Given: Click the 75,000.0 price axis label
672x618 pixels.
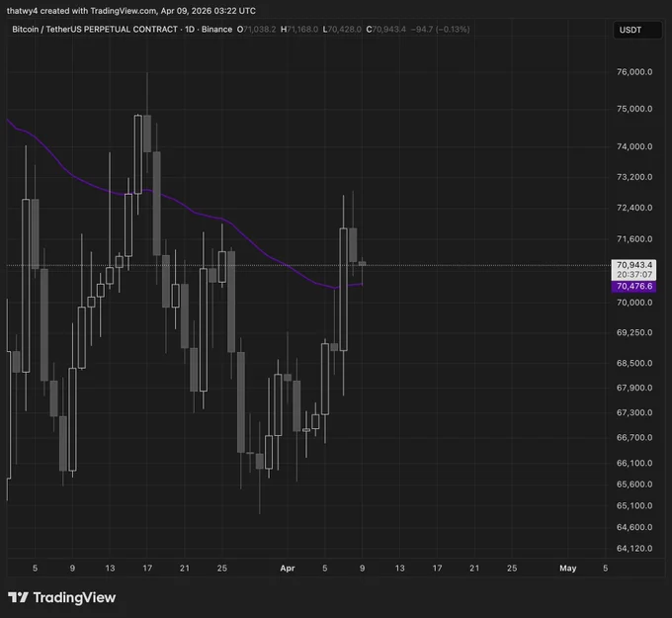Looking at the screenshot, I should click(x=634, y=109).
